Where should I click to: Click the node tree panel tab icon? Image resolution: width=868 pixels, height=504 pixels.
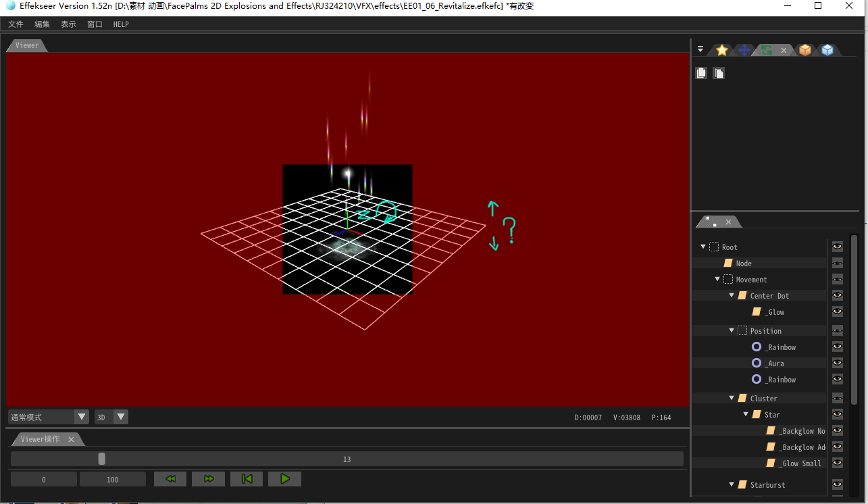pos(711,222)
